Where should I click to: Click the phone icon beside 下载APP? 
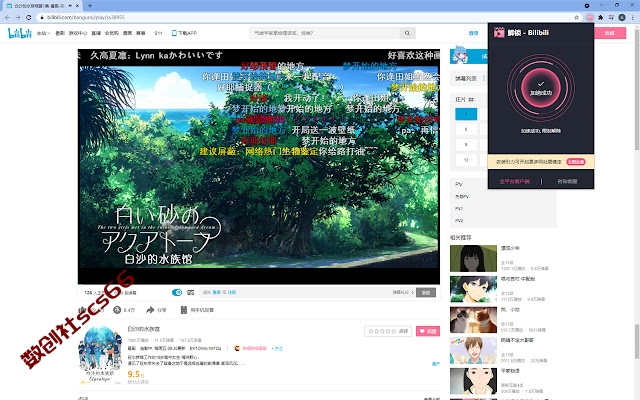[174, 33]
